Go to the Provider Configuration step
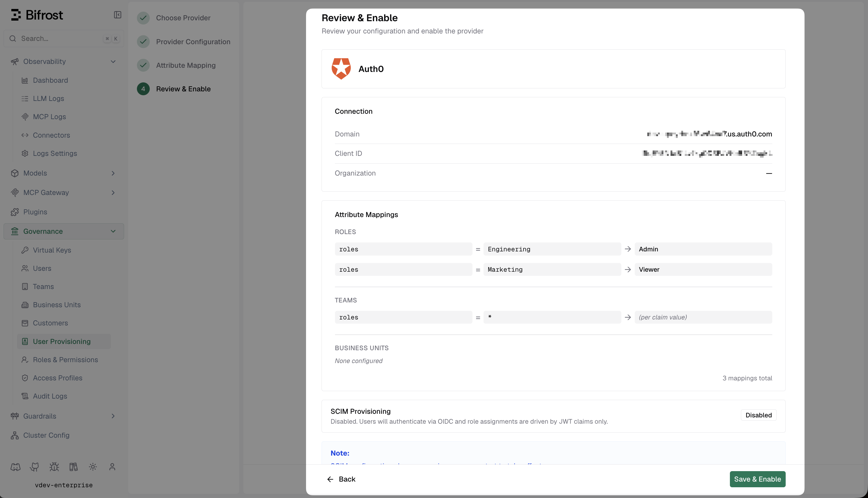Viewport: 868px width, 498px height. 184,42
